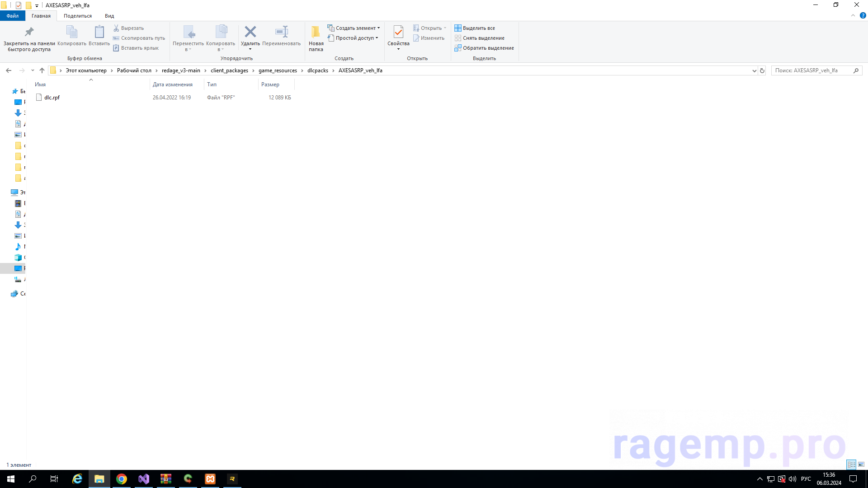Go up one folder level
Viewport: 868px width, 488px height.
(42, 70)
